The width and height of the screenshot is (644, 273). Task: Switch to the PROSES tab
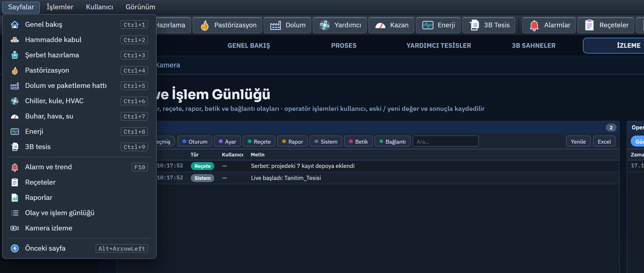coord(344,46)
